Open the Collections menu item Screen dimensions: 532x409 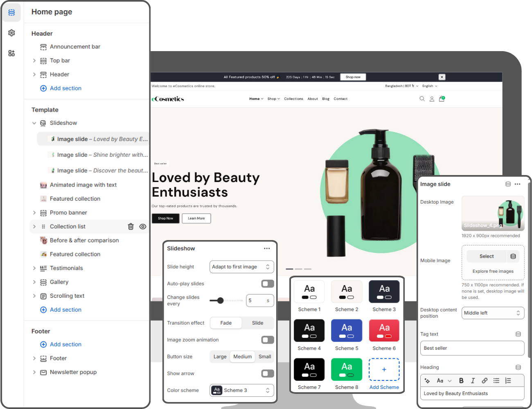pyautogui.click(x=293, y=99)
